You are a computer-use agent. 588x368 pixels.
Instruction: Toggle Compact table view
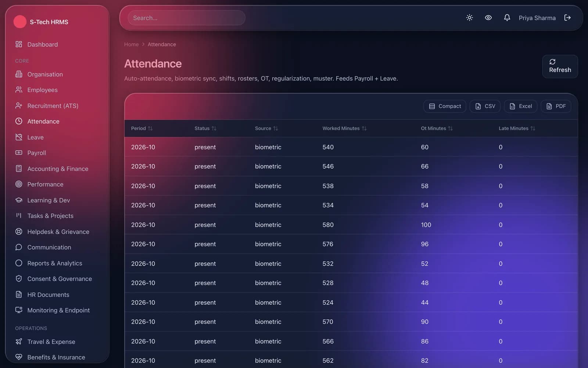click(445, 106)
